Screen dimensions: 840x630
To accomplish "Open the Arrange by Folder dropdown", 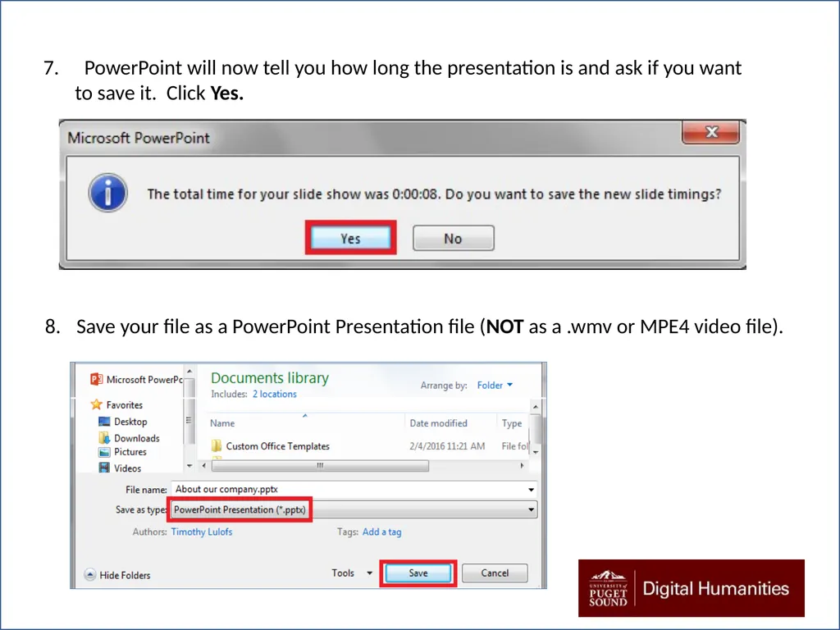I will [x=495, y=386].
